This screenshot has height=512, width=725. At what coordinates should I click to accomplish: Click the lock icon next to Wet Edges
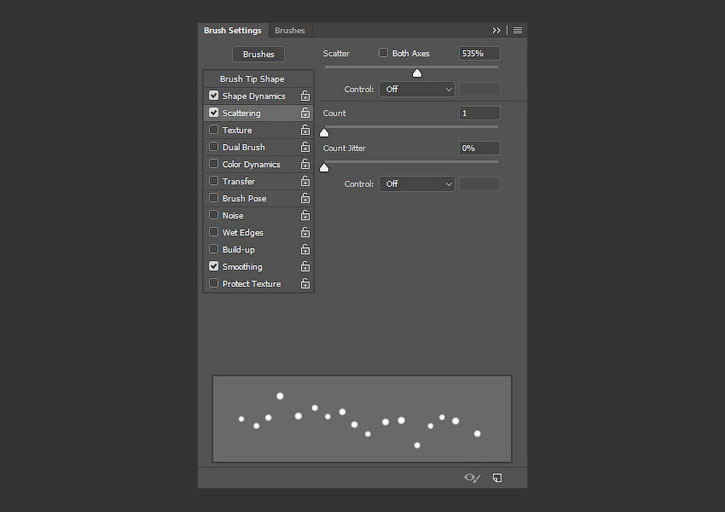coord(305,233)
